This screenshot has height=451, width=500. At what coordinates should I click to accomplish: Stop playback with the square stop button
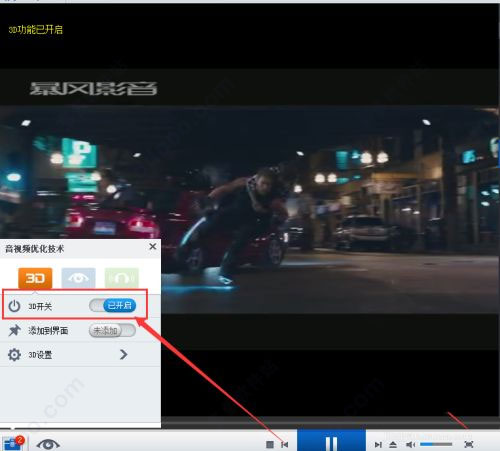[x=270, y=444]
